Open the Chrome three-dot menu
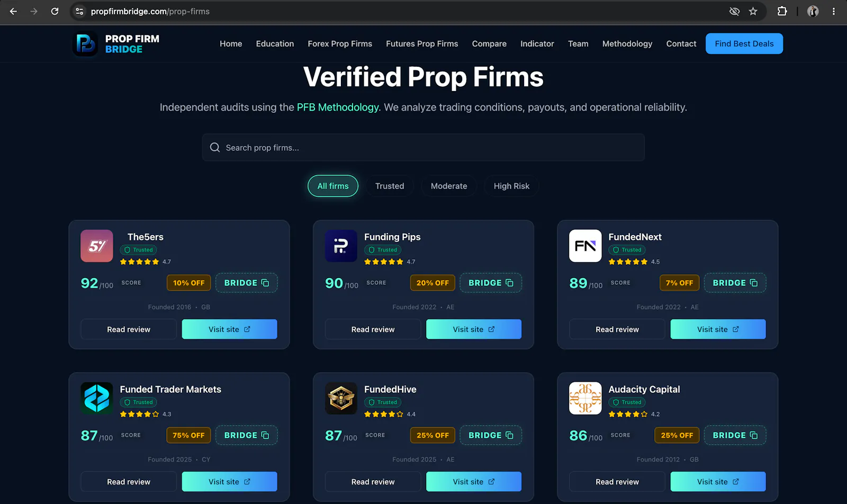Screen dimensions: 847x504 [x=834, y=11]
